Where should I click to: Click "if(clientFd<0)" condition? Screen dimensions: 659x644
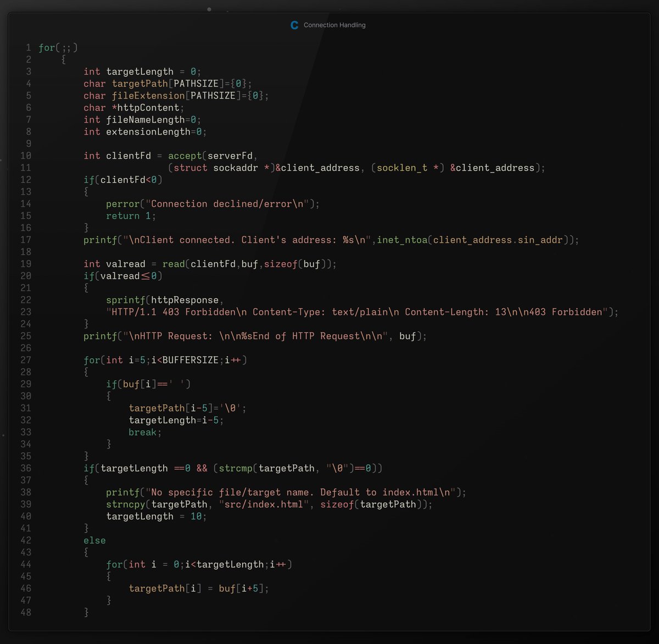coord(123,180)
